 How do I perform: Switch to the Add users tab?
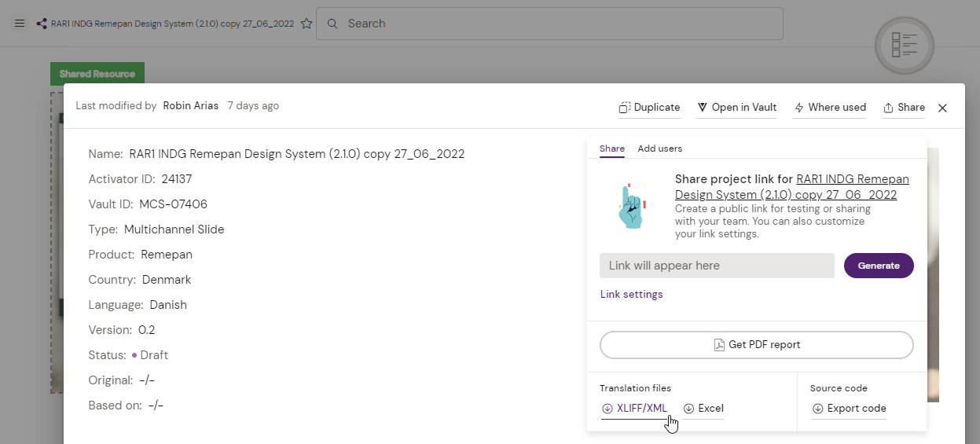659,149
